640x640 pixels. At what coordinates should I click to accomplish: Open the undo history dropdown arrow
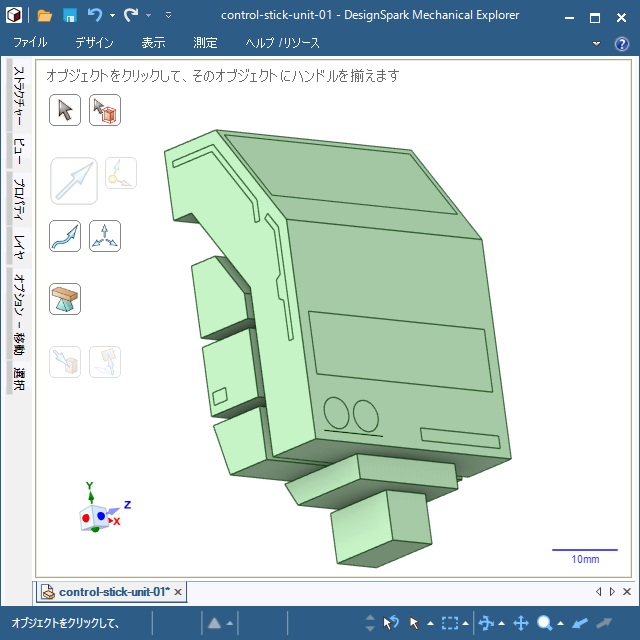tap(111, 16)
